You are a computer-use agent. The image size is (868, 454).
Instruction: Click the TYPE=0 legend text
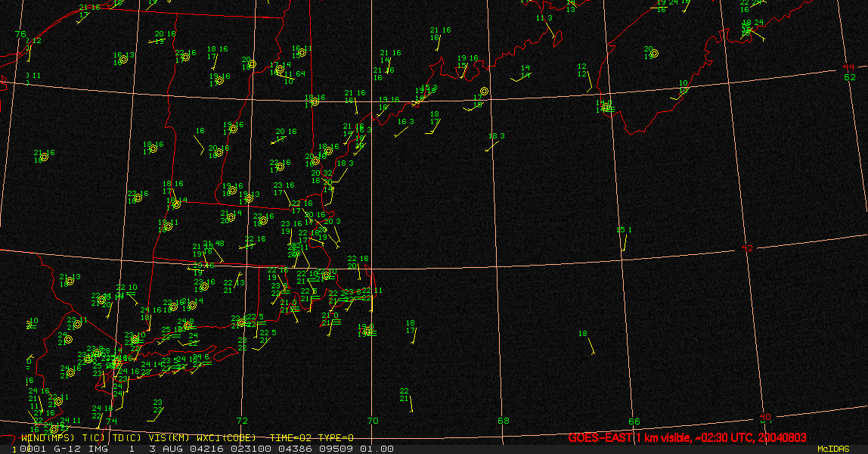[x=336, y=437]
